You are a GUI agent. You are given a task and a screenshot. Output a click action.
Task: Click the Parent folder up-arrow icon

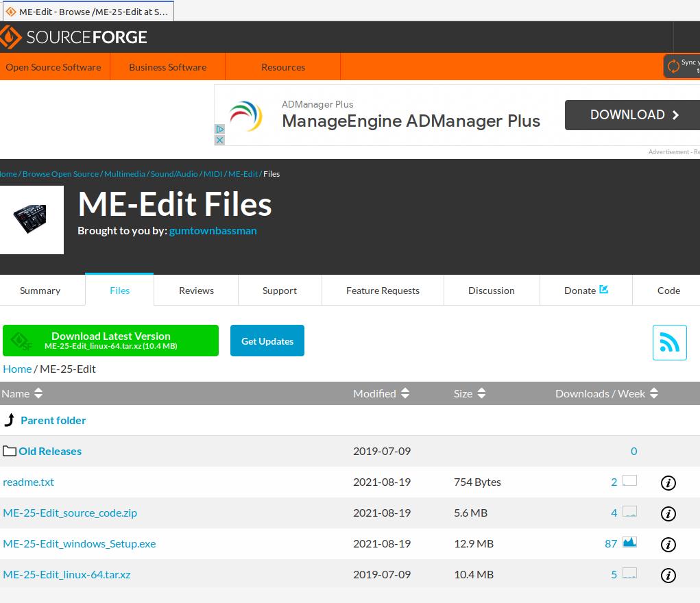(x=10, y=420)
